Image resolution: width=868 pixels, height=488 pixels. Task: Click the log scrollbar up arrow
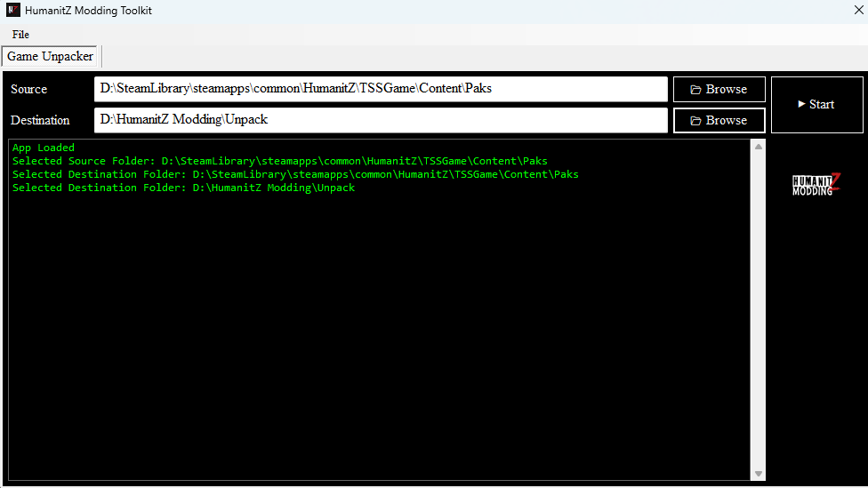(x=759, y=147)
